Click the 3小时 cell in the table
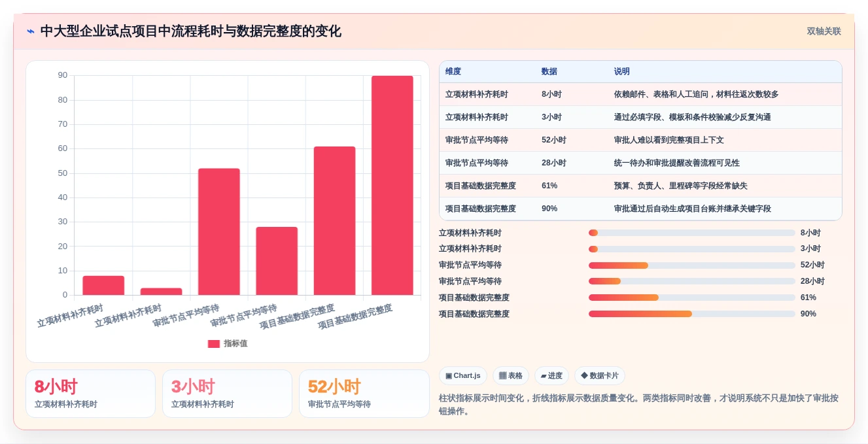 551,117
